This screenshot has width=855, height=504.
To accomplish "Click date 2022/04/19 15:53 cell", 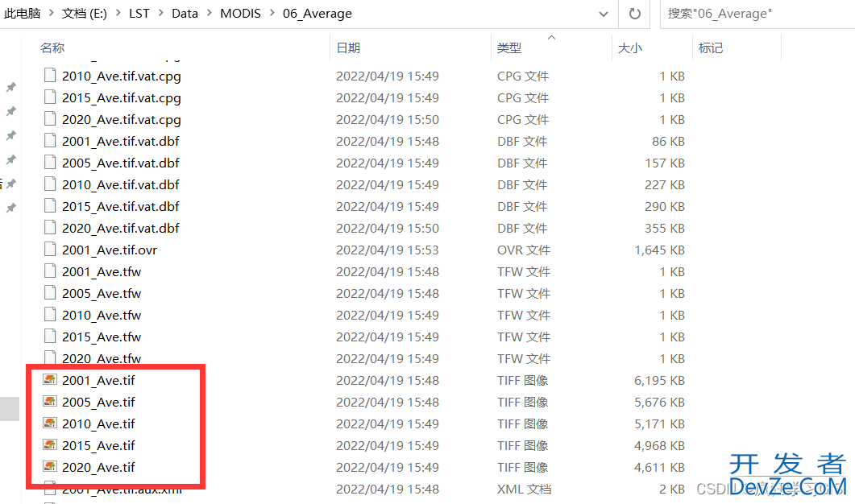I will (x=387, y=250).
